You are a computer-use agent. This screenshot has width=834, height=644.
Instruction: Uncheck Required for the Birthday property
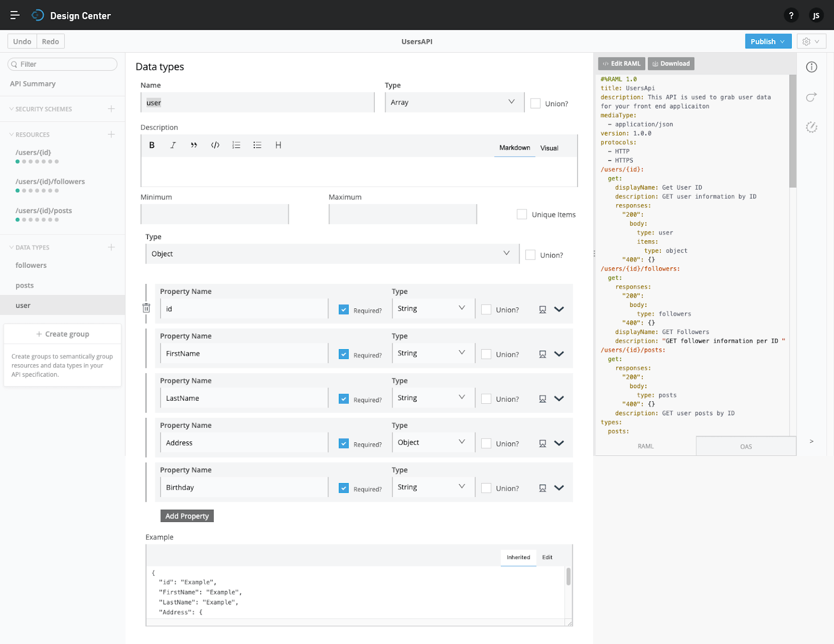tap(344, 488)
